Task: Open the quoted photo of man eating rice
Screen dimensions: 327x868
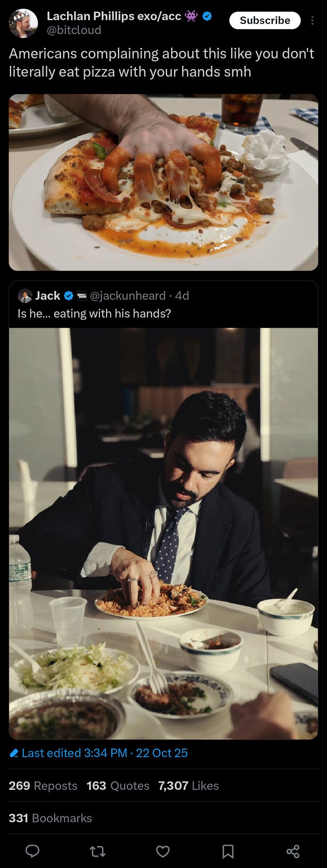Action: [x=163, y=534]
